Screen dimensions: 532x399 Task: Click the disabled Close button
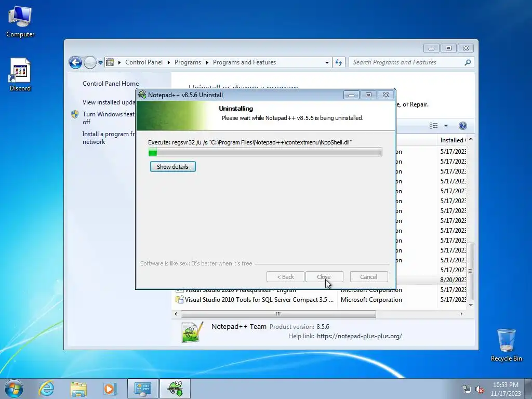tap(324, 277)
